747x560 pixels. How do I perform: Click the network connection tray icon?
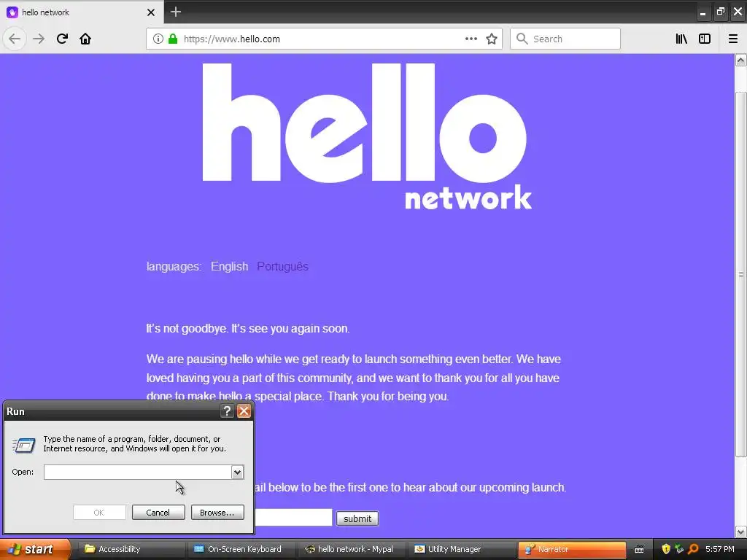pyautogui.click(x=679, y=549)
